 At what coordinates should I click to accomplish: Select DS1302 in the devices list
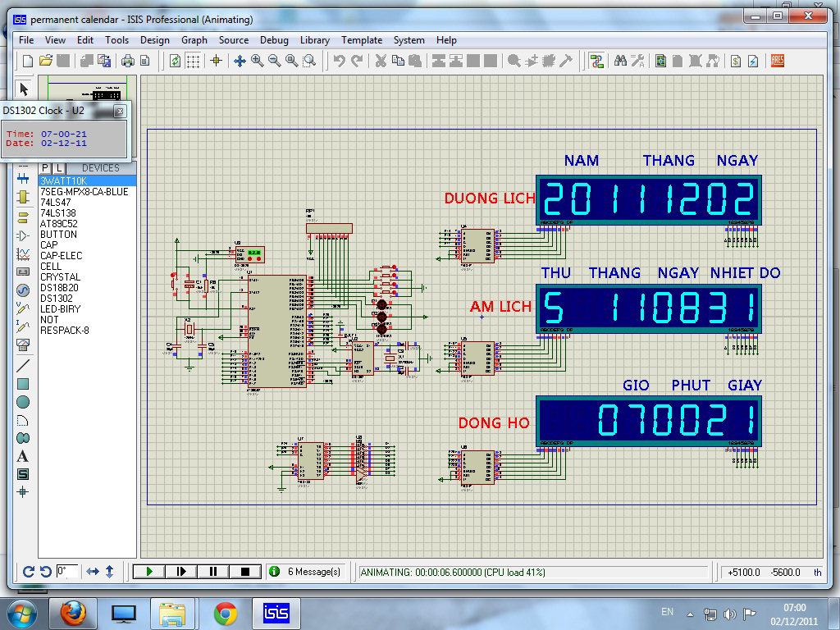pyautogui.click(x=57, y=299)
